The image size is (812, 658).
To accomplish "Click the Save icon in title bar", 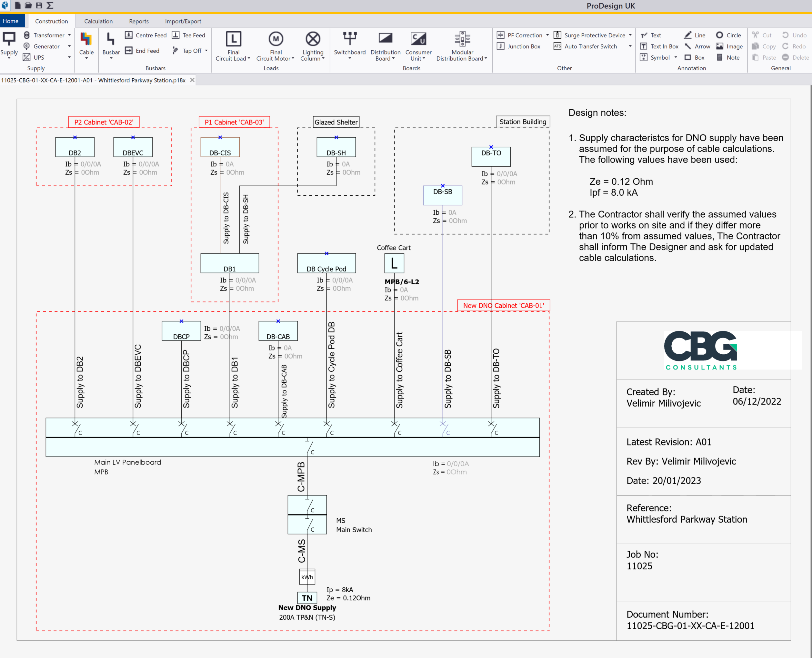I will tap(39, 5).
